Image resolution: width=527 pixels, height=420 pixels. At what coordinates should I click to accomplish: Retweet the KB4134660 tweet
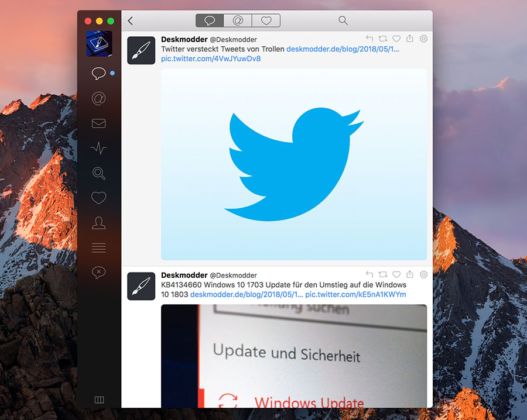pyautogui.click(x=383, y=274)
